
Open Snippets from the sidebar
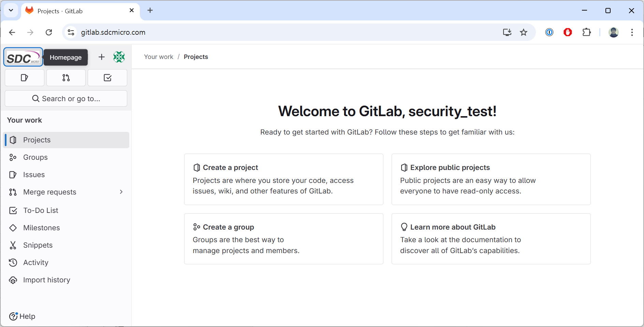click(x=38, y=245)
